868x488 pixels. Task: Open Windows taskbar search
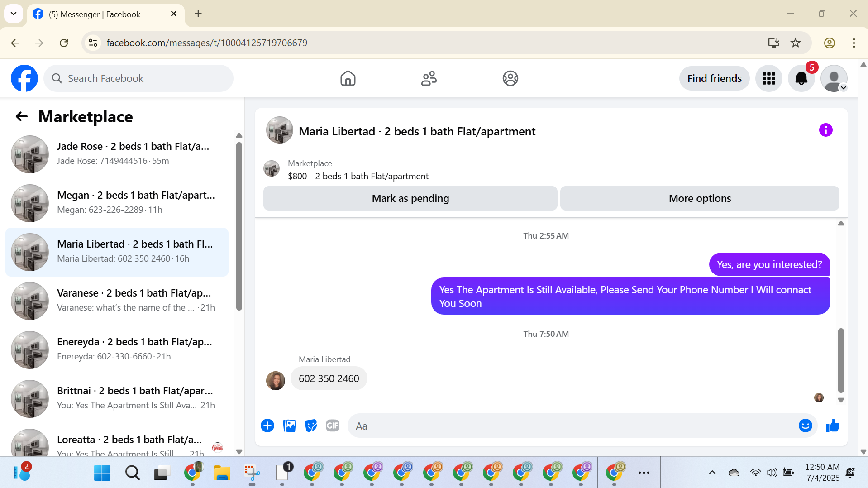pyautogui.click(x=132, y=473)
